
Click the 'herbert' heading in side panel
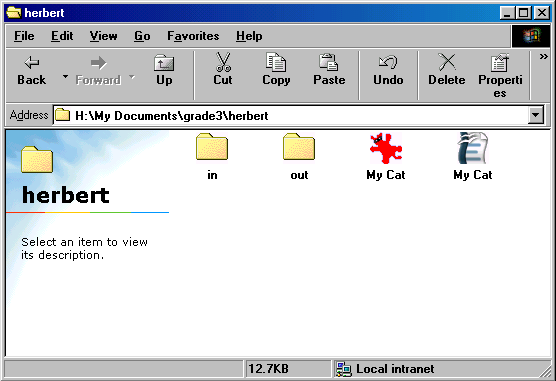point(66,195)
